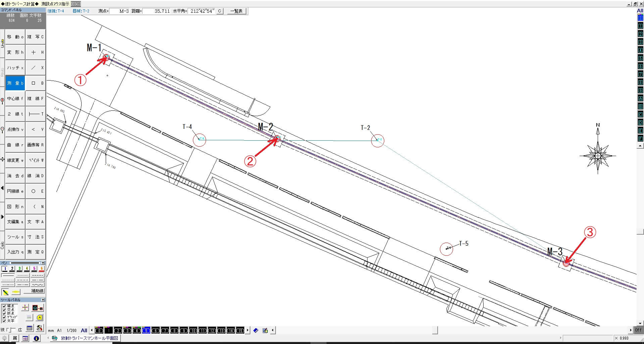The image size is (644, 344).
Task: Click the VB script icon
Action: click(x=26, y=338)
